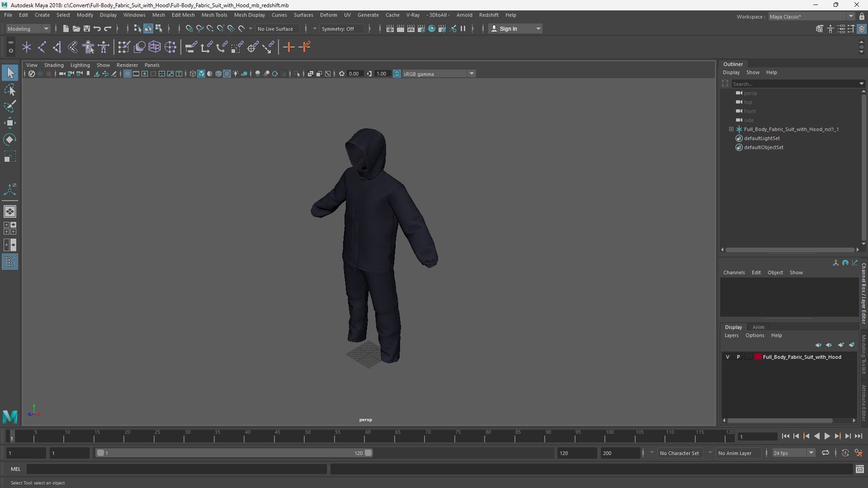Expand the Full_Body_Fabric_Suit_with_Hood_ncl1_1 node
The image size is (868, 488).
pos(731,129)
